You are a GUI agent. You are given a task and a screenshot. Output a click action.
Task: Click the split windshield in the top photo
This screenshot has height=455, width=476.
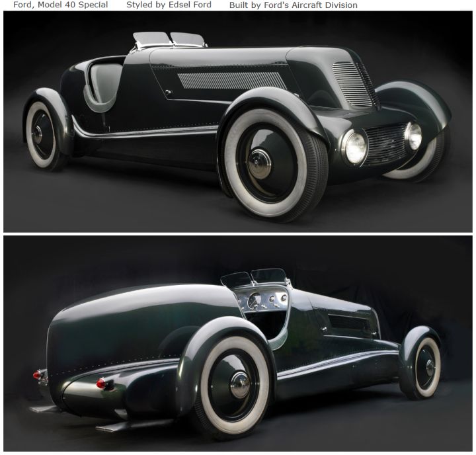click(169, 40)
